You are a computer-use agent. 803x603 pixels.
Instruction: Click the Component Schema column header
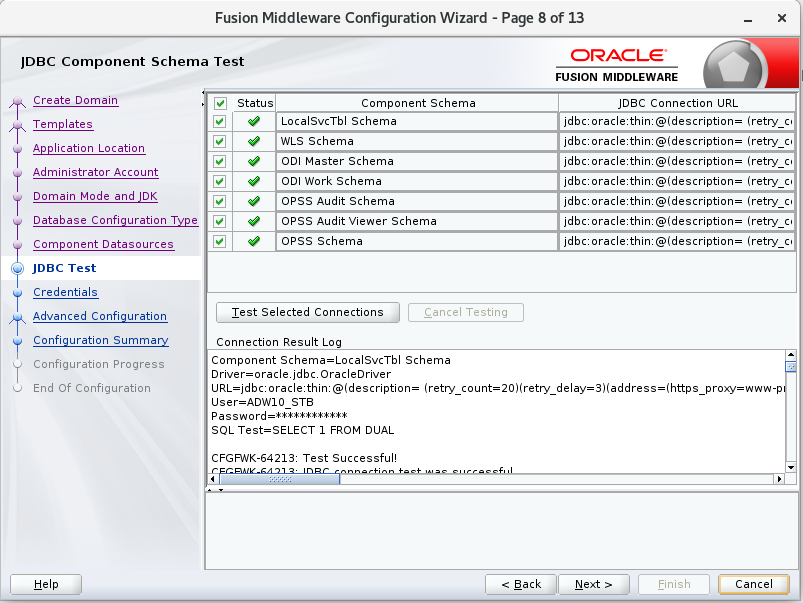[417, 103]
